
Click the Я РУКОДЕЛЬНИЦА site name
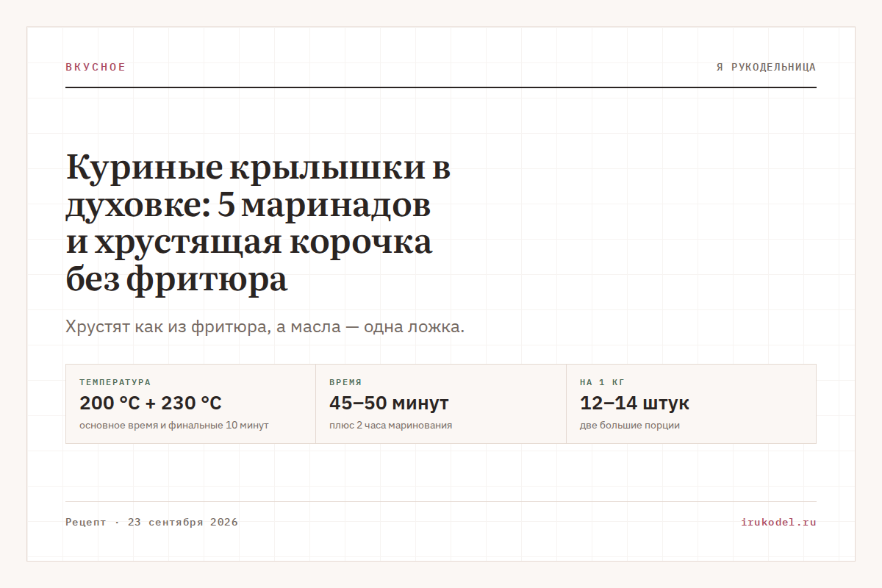click(766, 67)
